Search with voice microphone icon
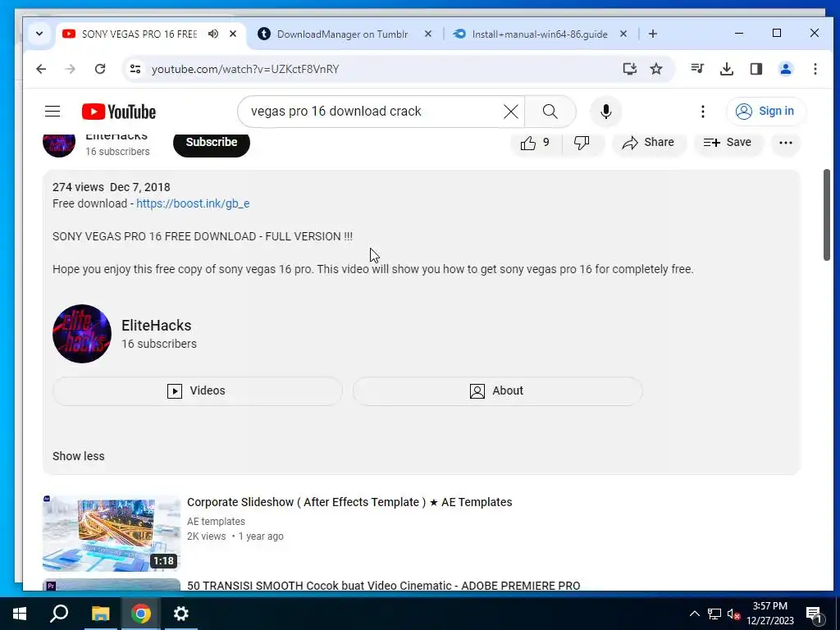Image resolution: width=840 pixels, height=630 pixels. pyautogui.click(x=606, y=112)
